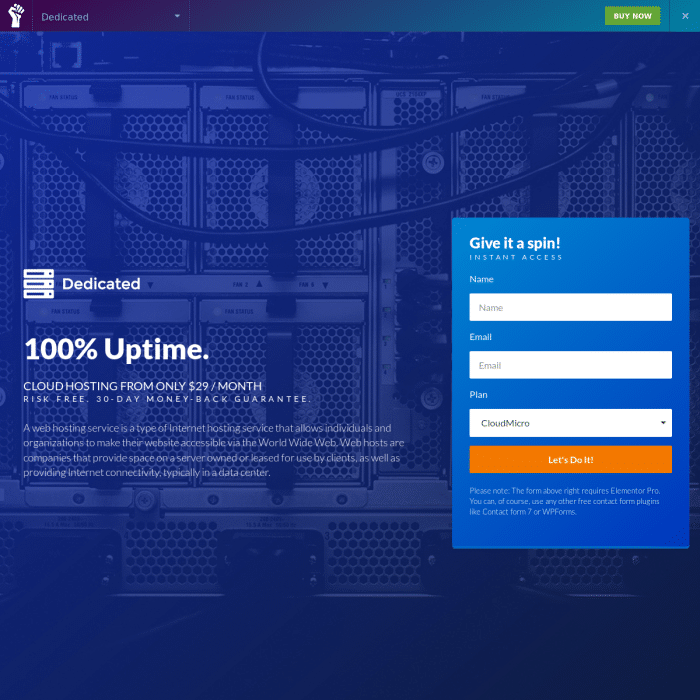
Task: Click the Dedicated brand logo text
Action: [x=101, y=284]
